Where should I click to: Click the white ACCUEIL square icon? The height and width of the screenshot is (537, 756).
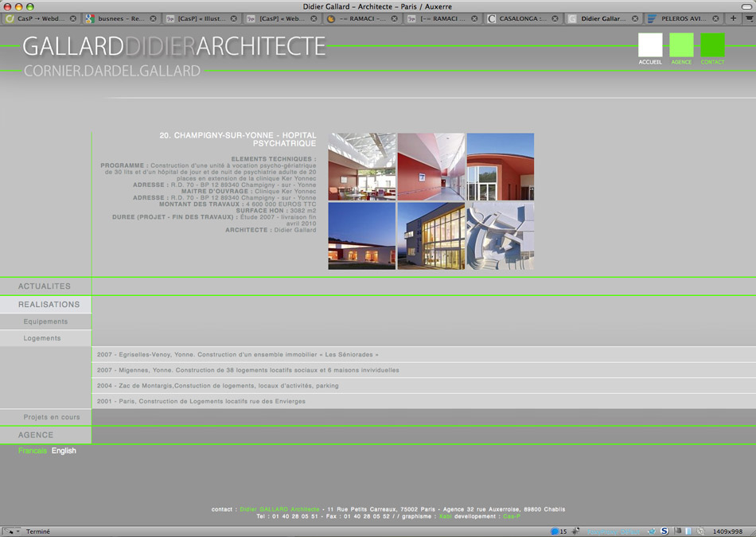pyautogui.click(x=650, y=45)
